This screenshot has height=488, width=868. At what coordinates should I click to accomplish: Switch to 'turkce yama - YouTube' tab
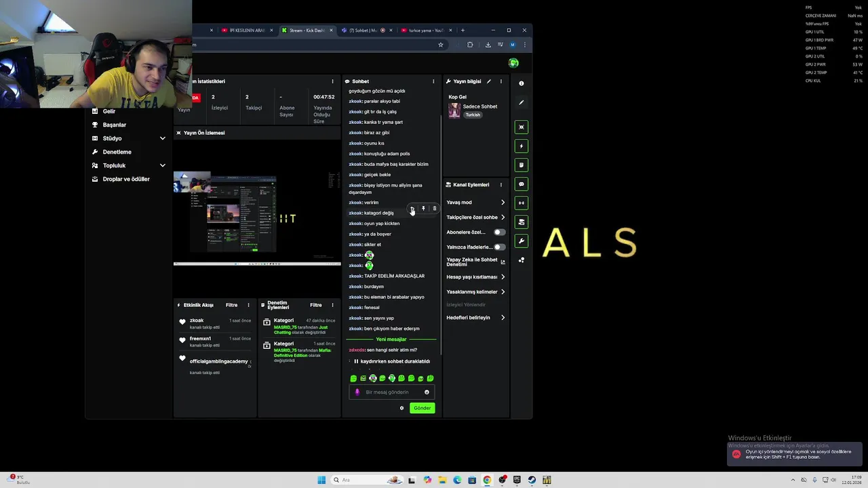coord(427,30)
